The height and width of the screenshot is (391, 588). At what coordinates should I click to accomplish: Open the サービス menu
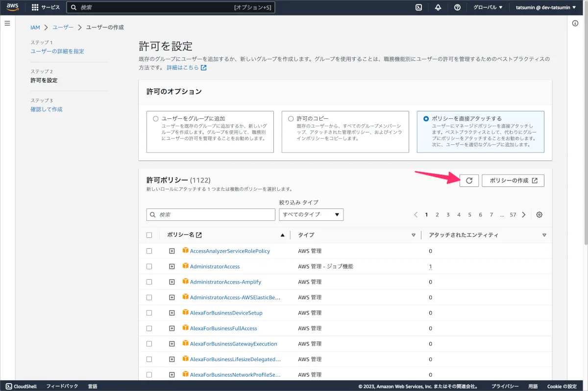(x=46, y=7)
